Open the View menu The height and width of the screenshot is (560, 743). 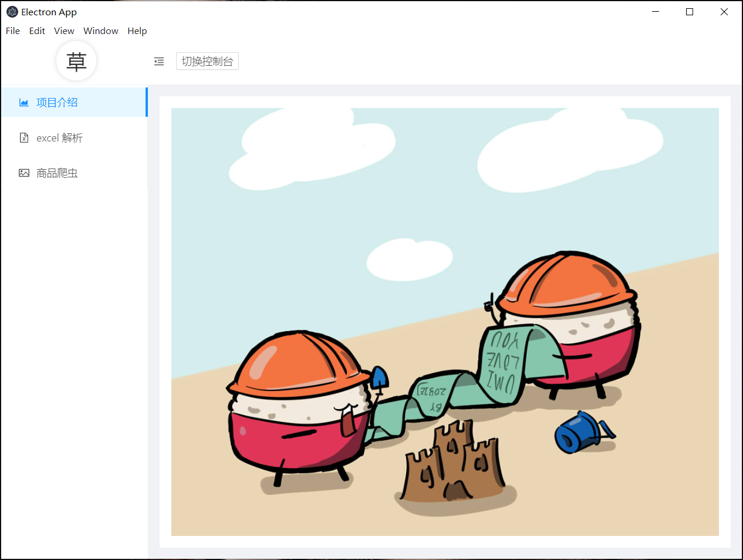point(64,31)
